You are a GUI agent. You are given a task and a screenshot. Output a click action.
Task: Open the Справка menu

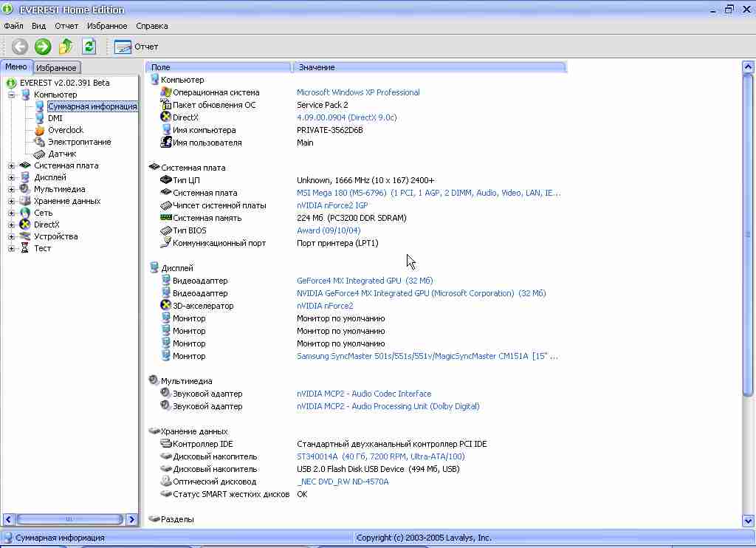(152, 26)
